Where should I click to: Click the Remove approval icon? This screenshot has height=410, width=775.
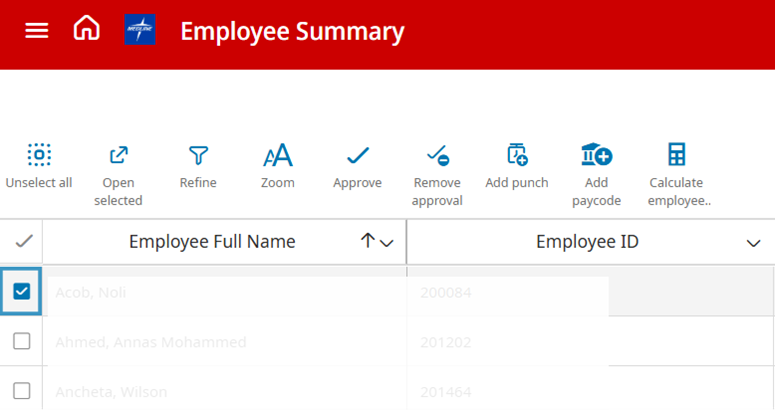tap(437, 156)
